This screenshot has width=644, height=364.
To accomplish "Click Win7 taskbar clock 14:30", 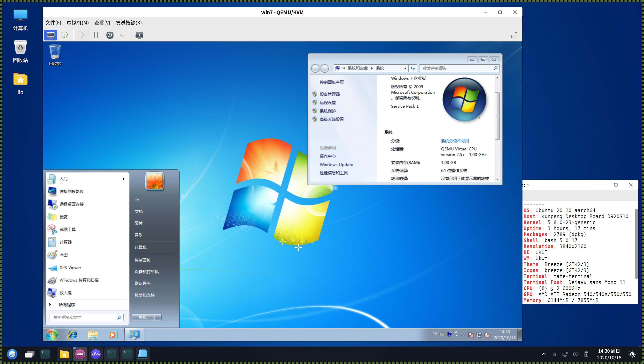I will pos(505,335).
